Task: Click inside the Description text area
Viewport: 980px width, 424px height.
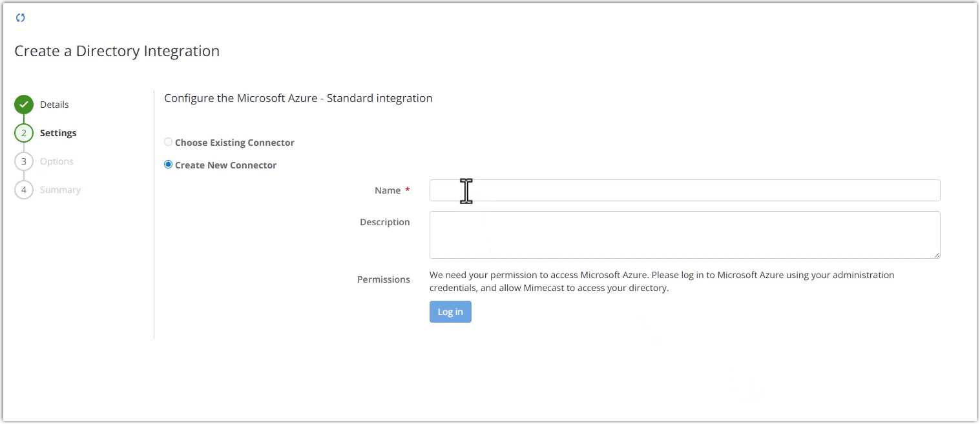Action: tap(646, 234)
